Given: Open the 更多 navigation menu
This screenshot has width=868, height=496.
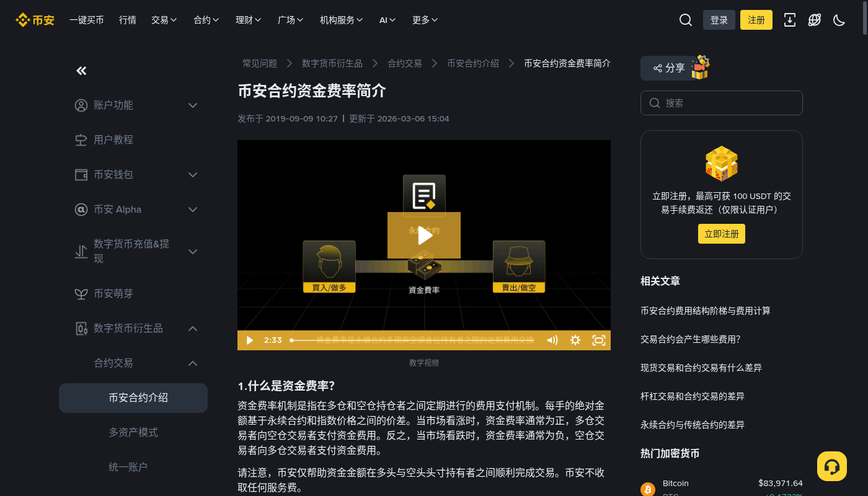Looking at the screenshot, I should 425,20.
